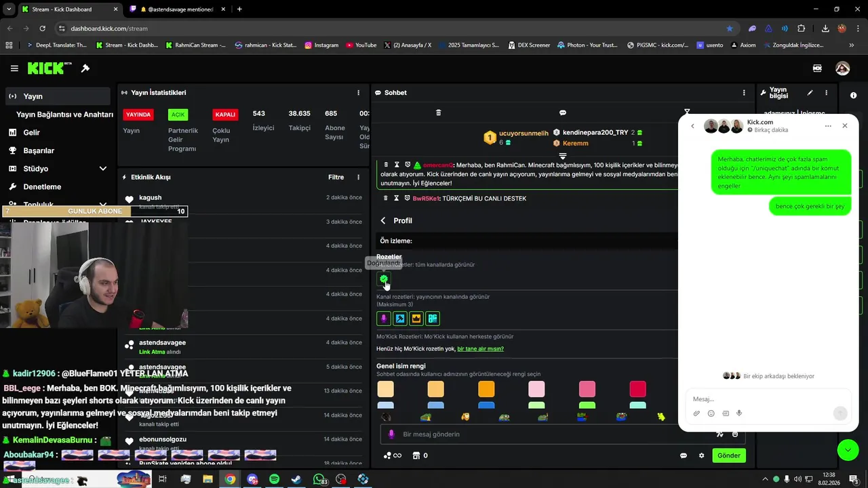
Task: Click the chat bubble icon next to gear
Action: click(684, 455)
